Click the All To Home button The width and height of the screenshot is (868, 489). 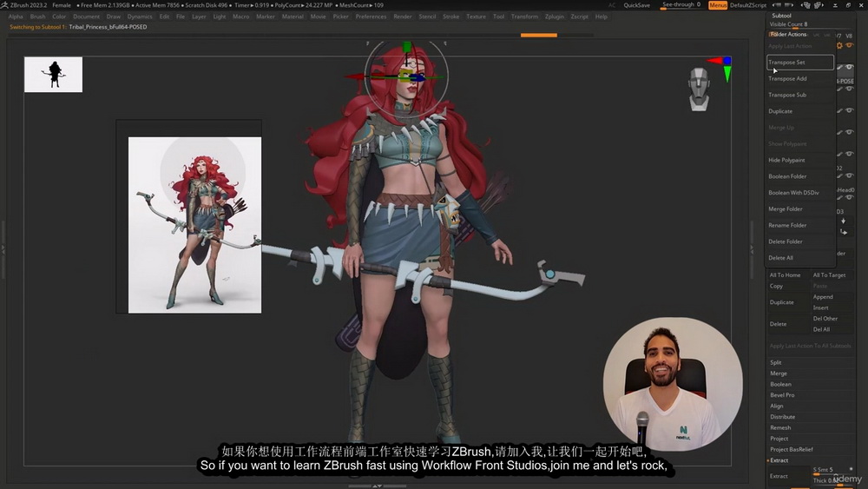coord(788,275)
